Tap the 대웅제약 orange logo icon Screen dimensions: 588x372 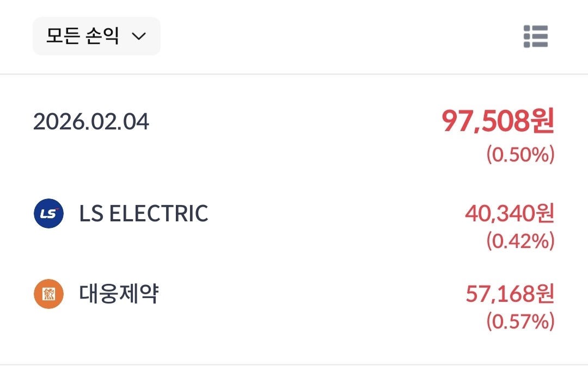[x=48, y=294]
